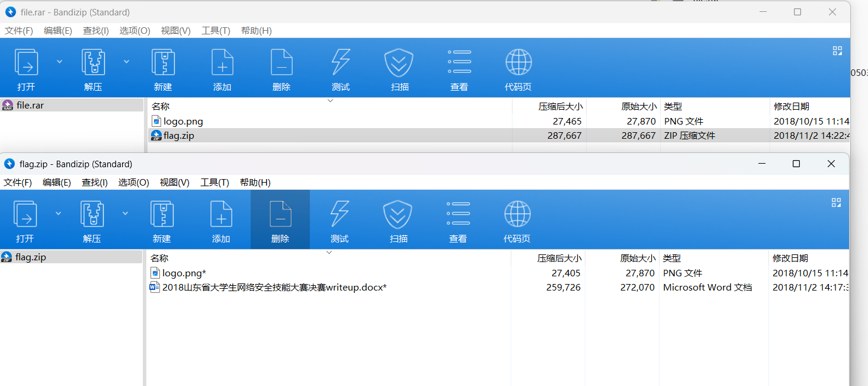Screen dimensions: 868x386
Task: Click the 测试 (Test) icon in file.rar window
Action: (x=341, y=63)
